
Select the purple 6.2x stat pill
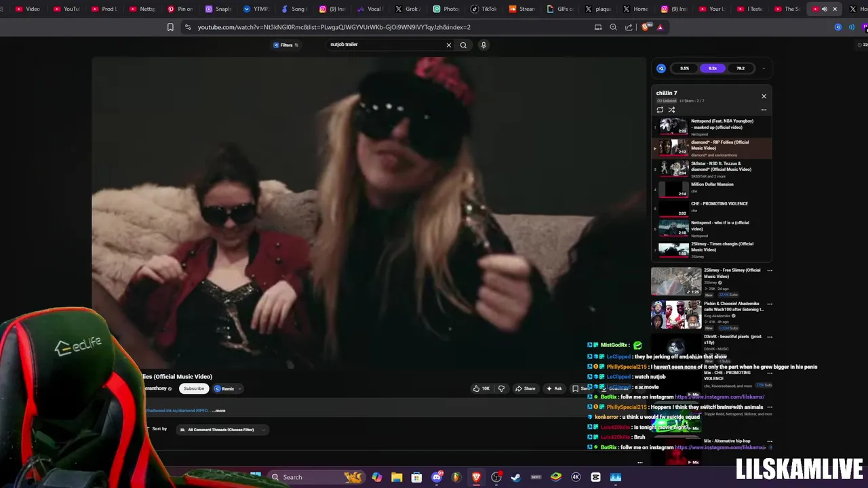click(x=712, y=68)
